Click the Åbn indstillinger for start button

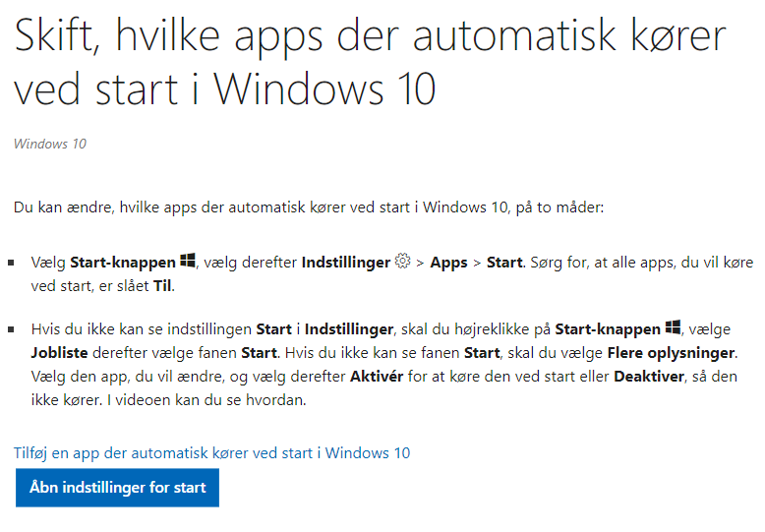tap(117, 488)
